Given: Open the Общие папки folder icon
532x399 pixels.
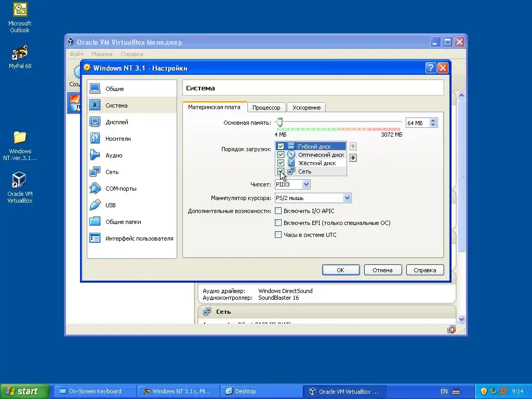Looking at the screenshot, I should click(95, 221).
